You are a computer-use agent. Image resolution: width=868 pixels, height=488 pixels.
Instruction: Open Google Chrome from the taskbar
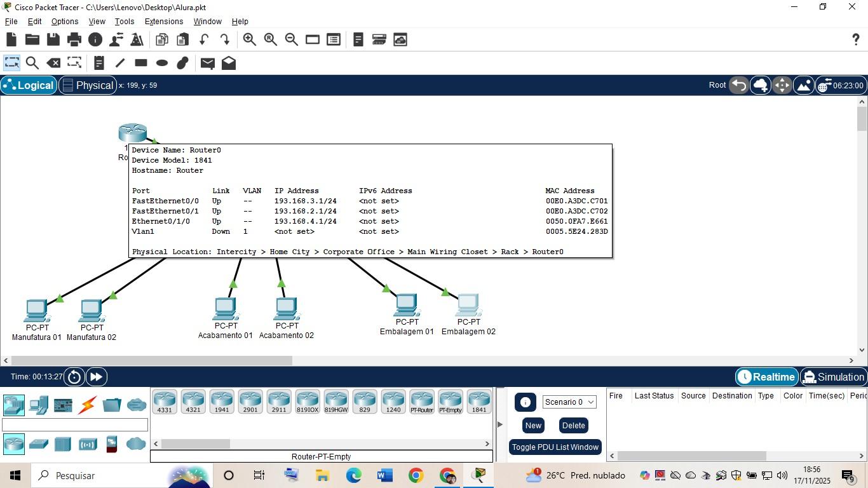[416, 475]
